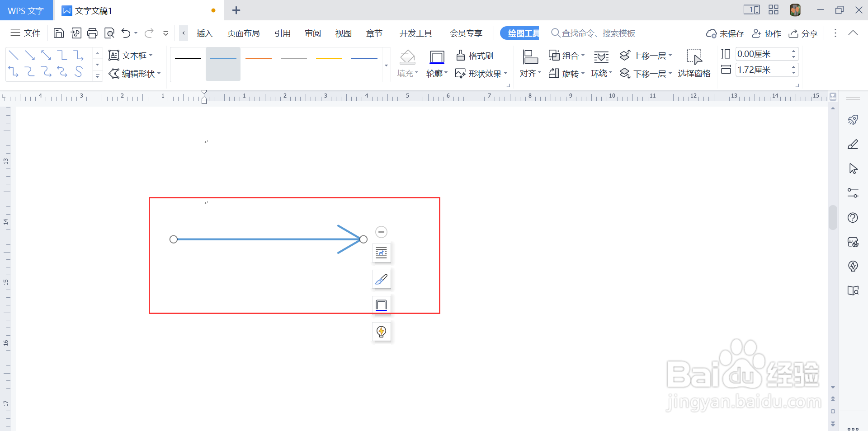The image size is (868, 431).
Task: Switch to the 视图 View tab
Action: pyautogui.click(x=344, y=33)
